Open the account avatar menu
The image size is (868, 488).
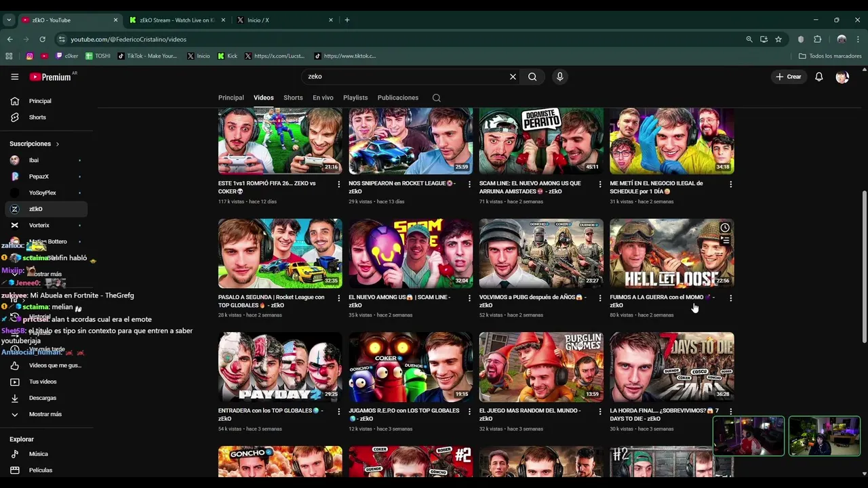(842, 77)
